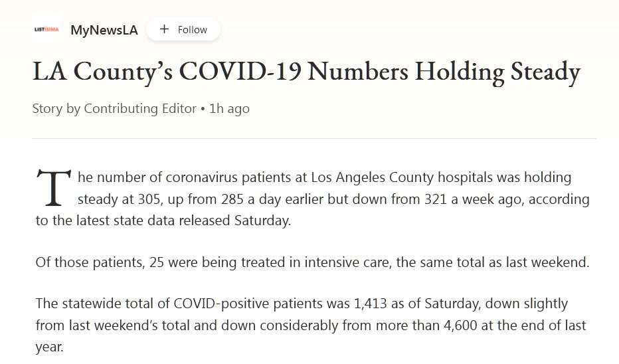This screenshot has width=619, height=364.
Task: Select the "Contributing Editor" byline text
Action: (x=140, y=108)
